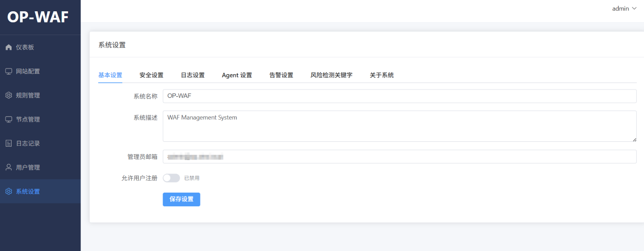Click the 系统名称 input field
The width and height of the screenshot is (644, 251).
[399, 96]
